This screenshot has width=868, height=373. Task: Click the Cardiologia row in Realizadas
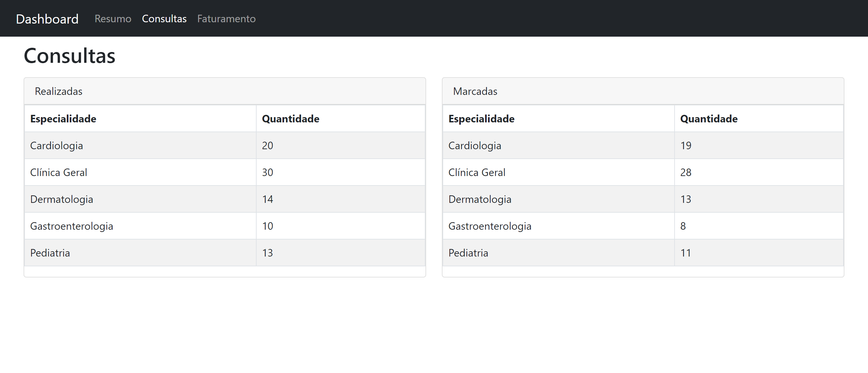(x=56, y=145)
